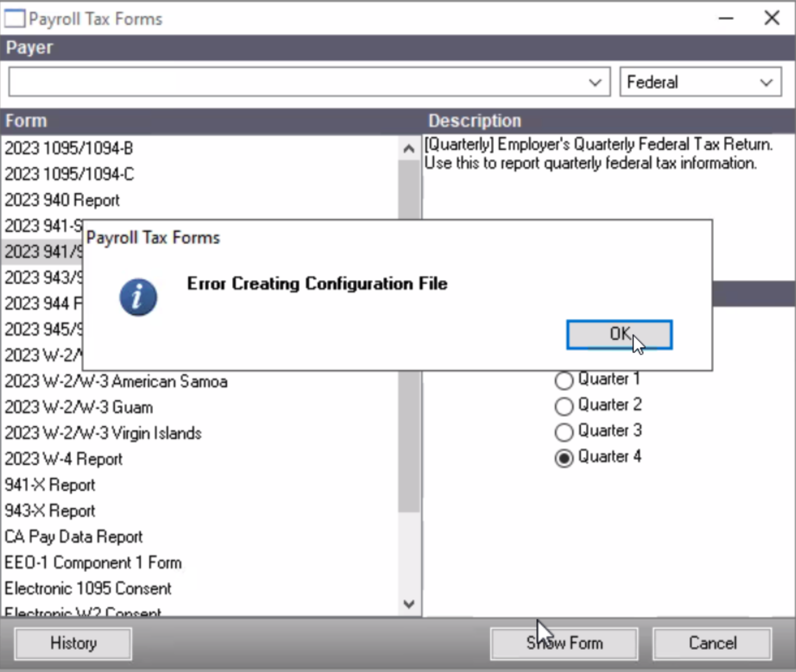The width and height of the screenshot is (796, 672).
Task: Open the Payer dropdown list
Action: coord(595,81)
